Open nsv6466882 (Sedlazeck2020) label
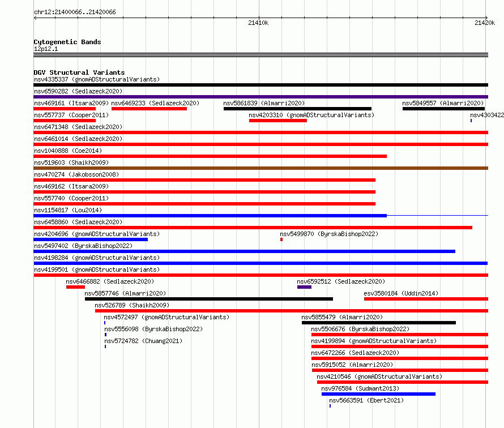Viewport: 504px width, 428px height. pos(110,281)
